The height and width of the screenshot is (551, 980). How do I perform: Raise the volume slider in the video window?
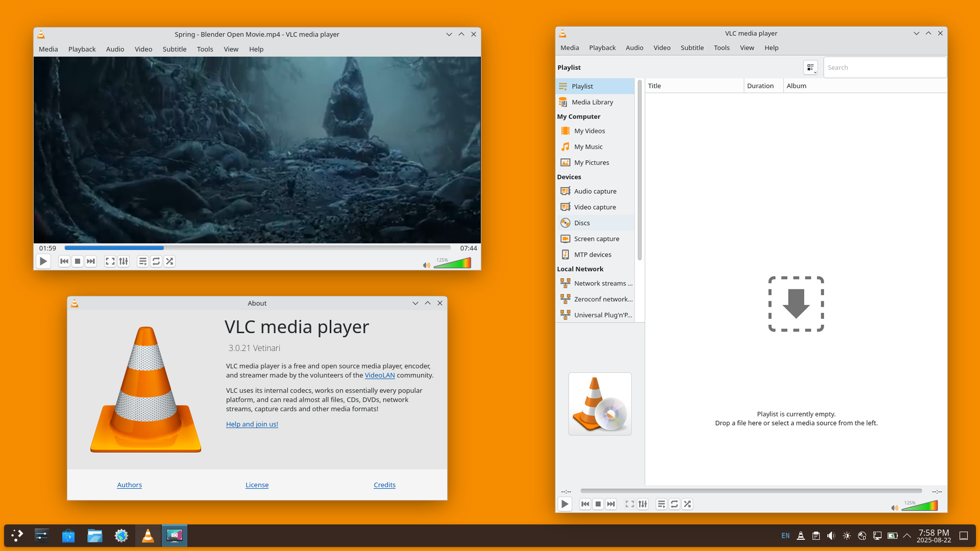tap(452, 263)
